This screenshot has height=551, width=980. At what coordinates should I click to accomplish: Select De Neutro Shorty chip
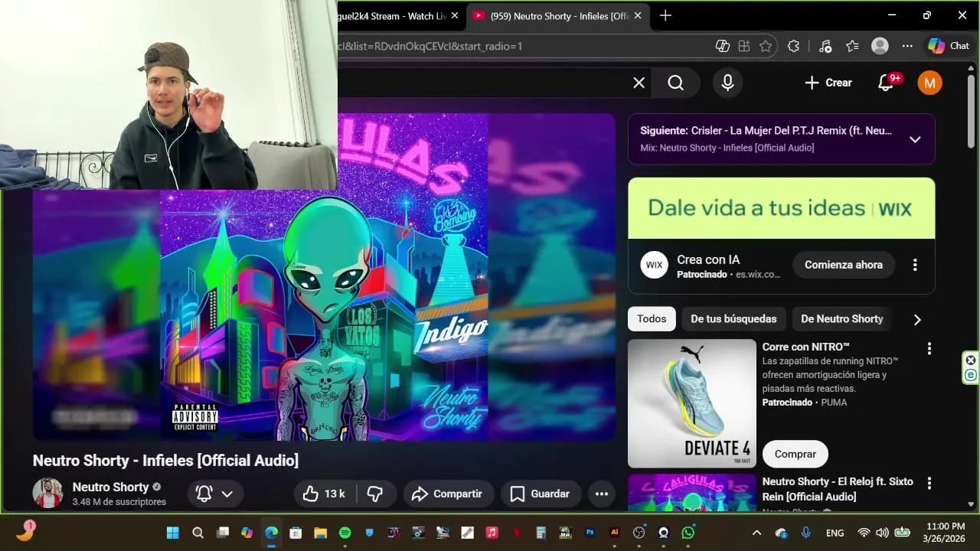(841, 319)
